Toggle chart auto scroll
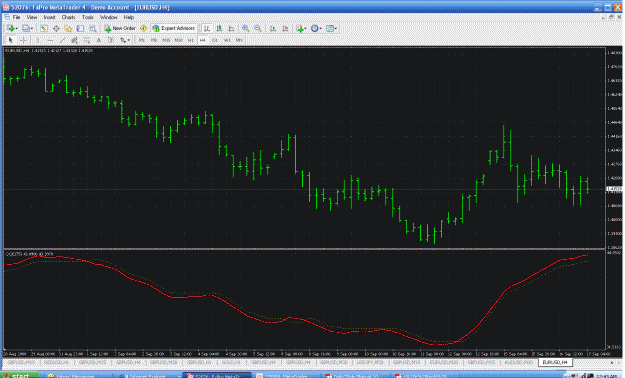 (x=273, y=28)
